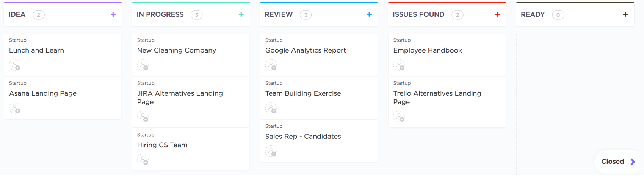644x185 pixels.
Task: Assign someone to Google Analytics Report
Action: pos(271,65)
